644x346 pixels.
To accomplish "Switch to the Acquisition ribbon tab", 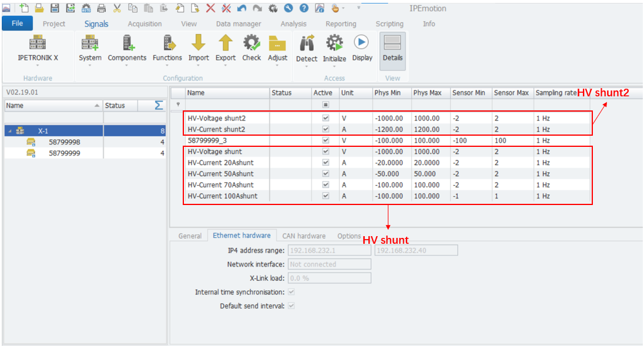I will click(145, 24).
